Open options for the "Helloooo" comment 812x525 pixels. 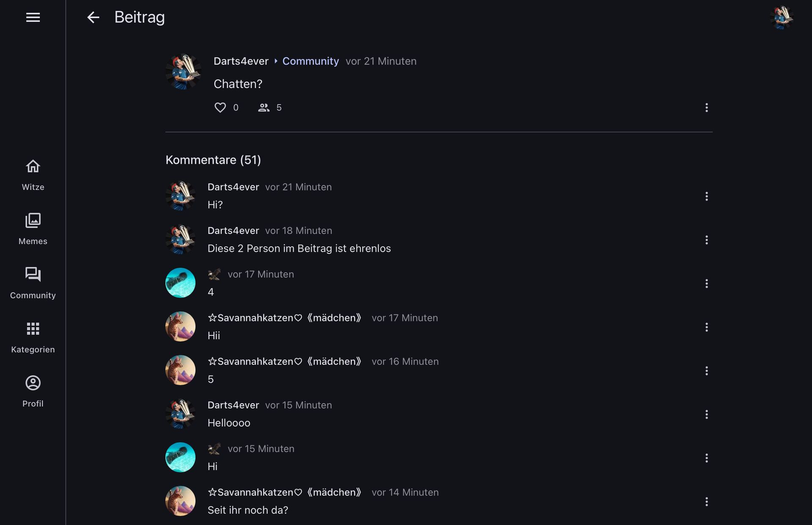tap(706, 415)
